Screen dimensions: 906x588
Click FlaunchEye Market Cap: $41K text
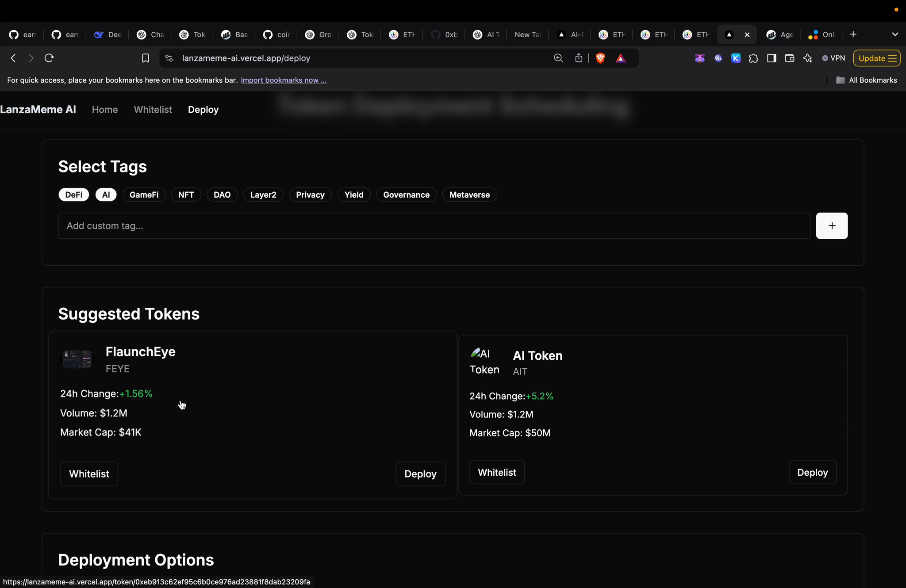(x=101, y=432)
